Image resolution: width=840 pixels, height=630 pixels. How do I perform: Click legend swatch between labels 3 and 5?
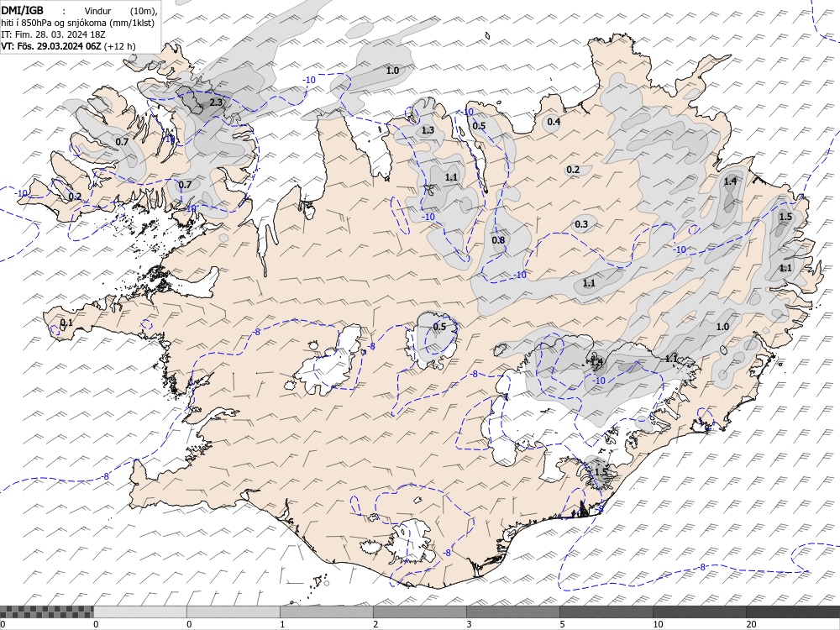click(x=513, y=612)
